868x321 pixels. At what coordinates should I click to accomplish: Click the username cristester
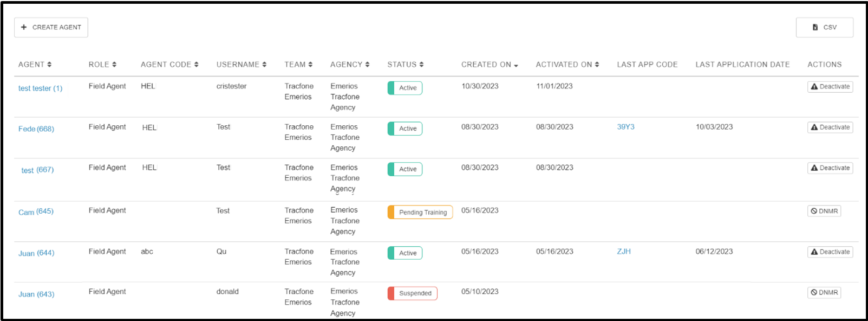231,86
